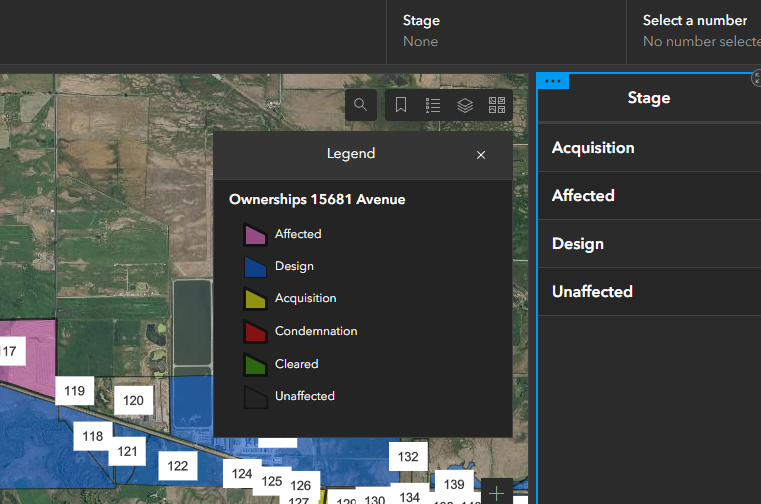Open the Select a number dropdown

(x=694, y=30)
